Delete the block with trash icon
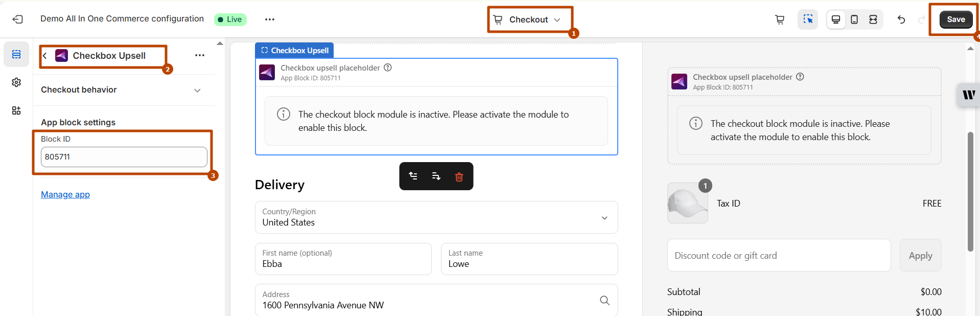Viewport: 980px width, 316px height. coord(459,176)
